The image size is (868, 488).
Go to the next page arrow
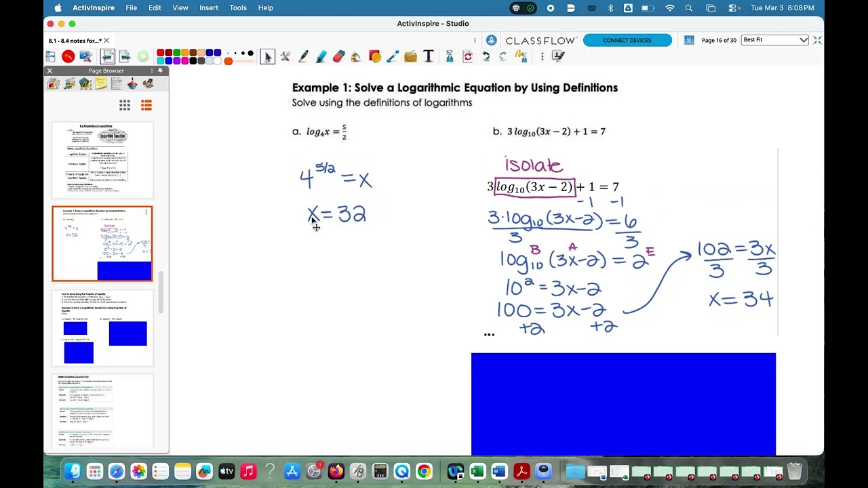click(125, 57)
